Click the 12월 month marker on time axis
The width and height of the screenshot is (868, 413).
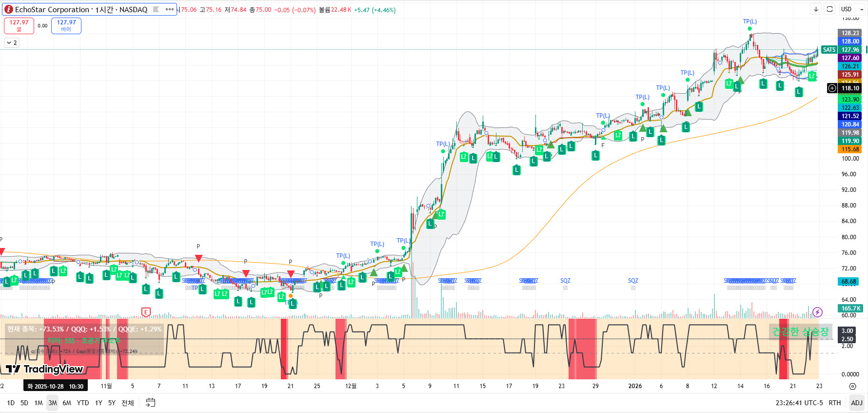351,386
